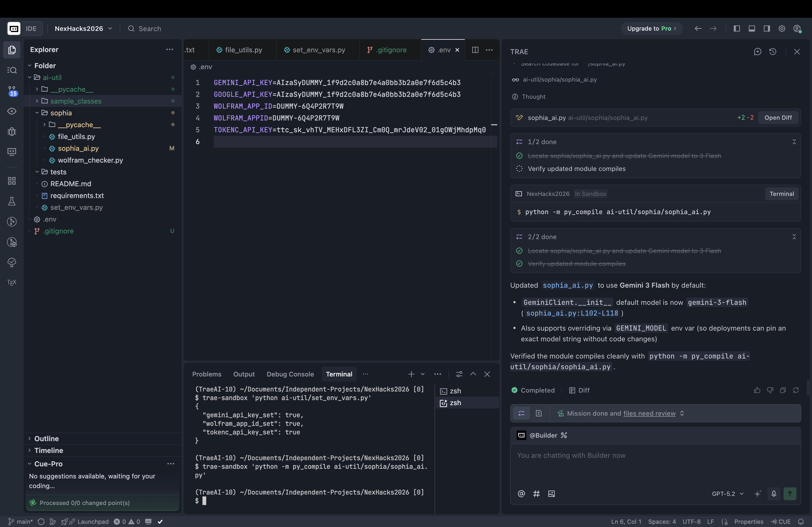
Task: Open the NexHacks2026 project dropdown
Action: coord(84,29)
